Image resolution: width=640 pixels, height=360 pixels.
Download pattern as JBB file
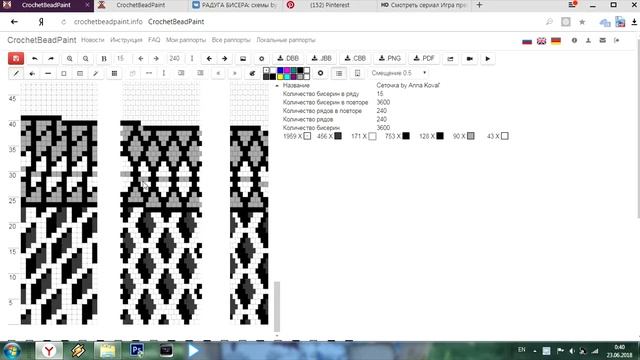point(321,58)
